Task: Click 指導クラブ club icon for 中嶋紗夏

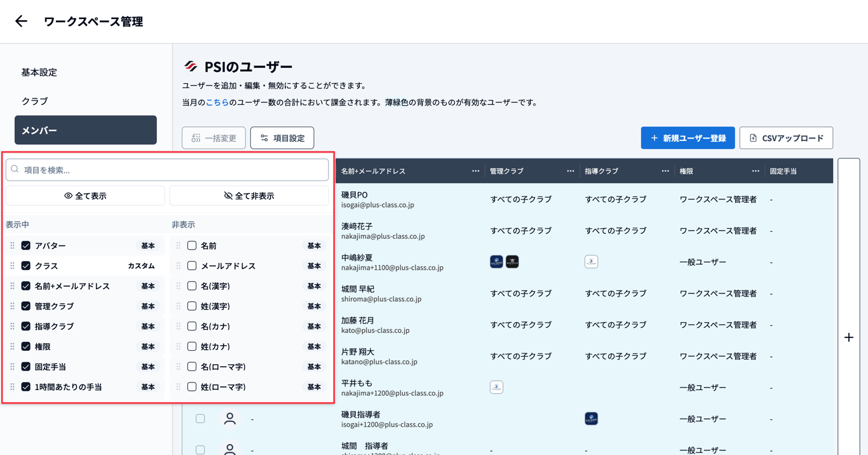Action: coord(591,262)
